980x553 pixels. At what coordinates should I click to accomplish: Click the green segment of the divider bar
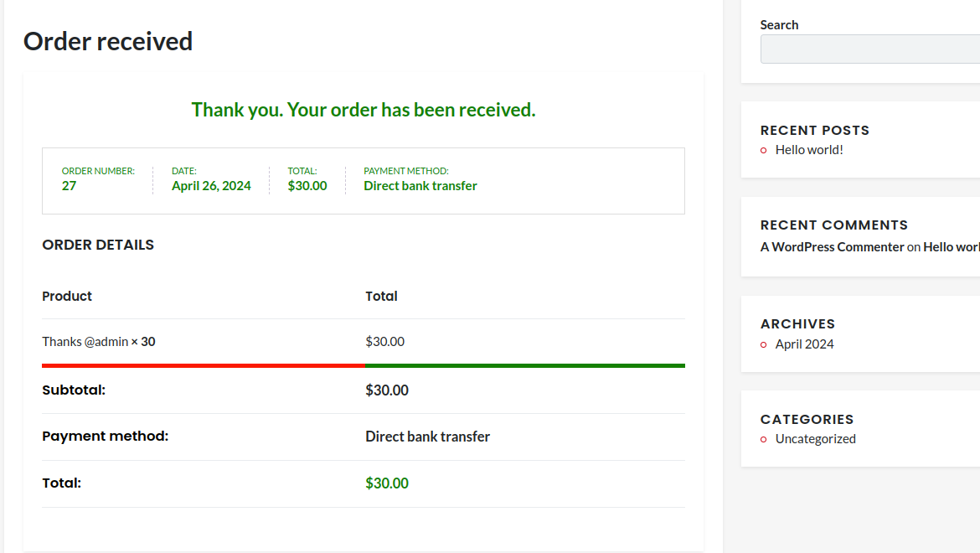click(525, 365)
